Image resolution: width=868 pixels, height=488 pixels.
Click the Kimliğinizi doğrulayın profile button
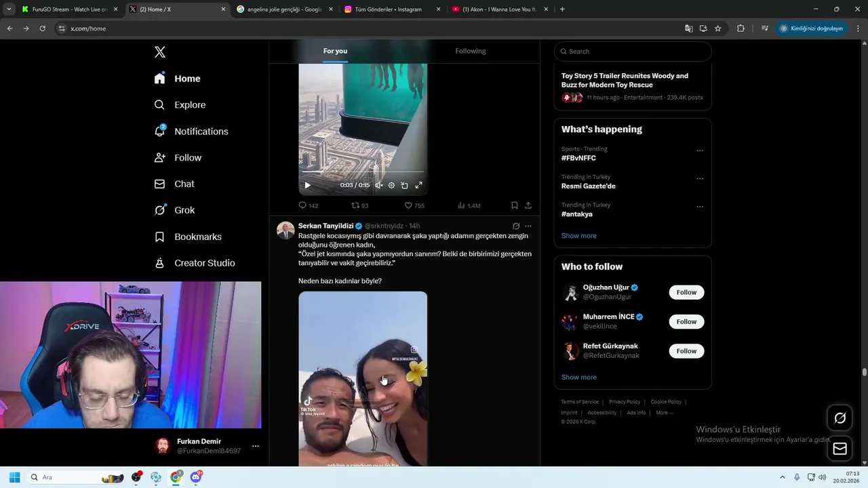[x=811, y=28]
